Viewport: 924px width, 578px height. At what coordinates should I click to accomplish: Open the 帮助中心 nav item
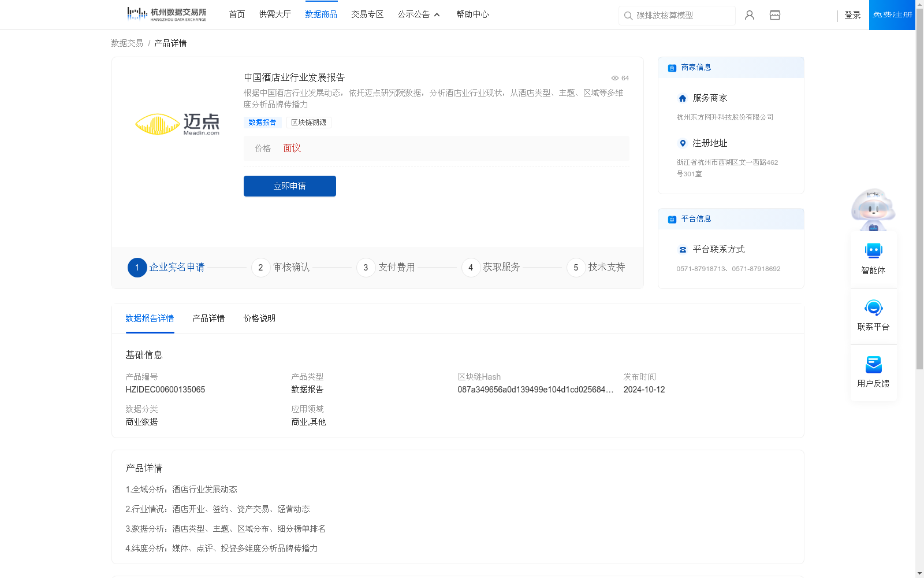coord(472,14)
